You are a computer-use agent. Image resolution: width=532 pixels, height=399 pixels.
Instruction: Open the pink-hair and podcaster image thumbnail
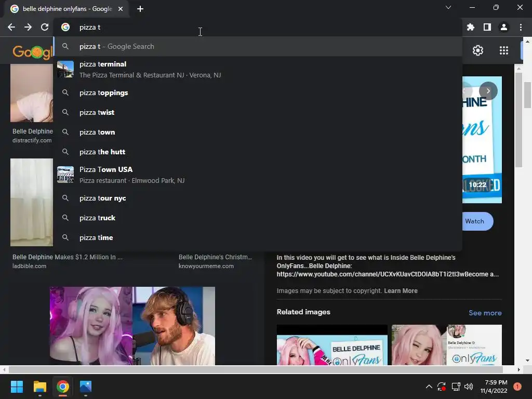tap(132, 326)
